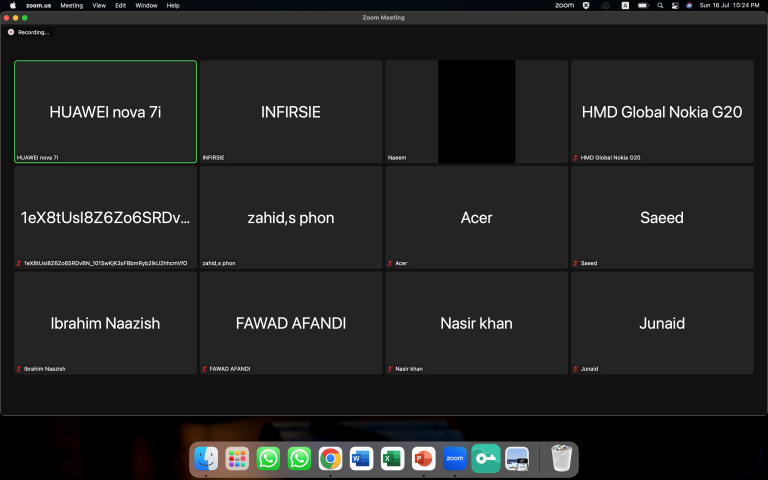Select the Nasir khan participant tile

coord(477,323)
